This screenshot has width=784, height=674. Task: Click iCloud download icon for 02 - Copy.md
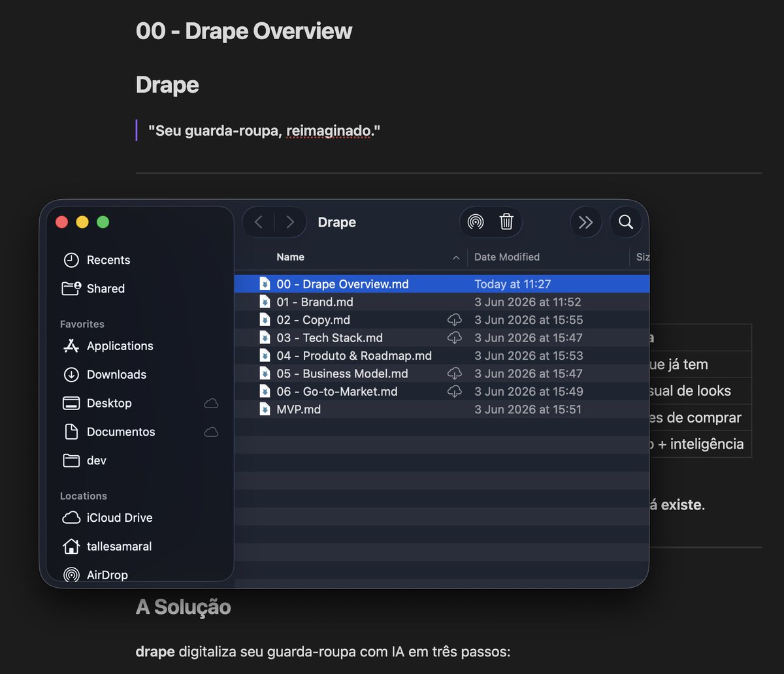coord(454,320)
